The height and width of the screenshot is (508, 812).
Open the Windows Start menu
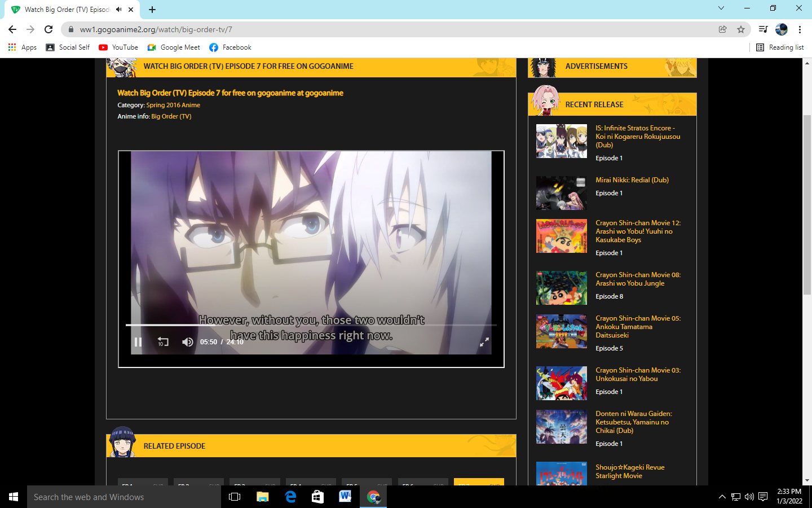(x=14, y=497)
